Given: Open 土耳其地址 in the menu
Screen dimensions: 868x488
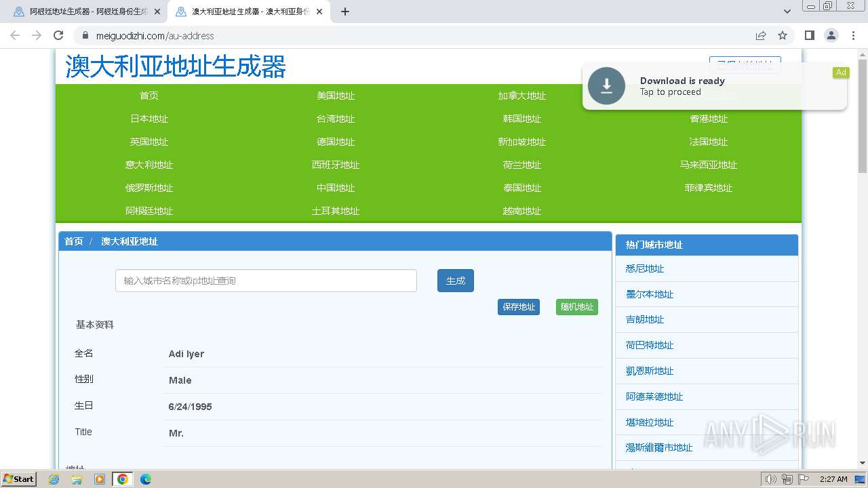Looking at the screenshot, I should (336, 211).
